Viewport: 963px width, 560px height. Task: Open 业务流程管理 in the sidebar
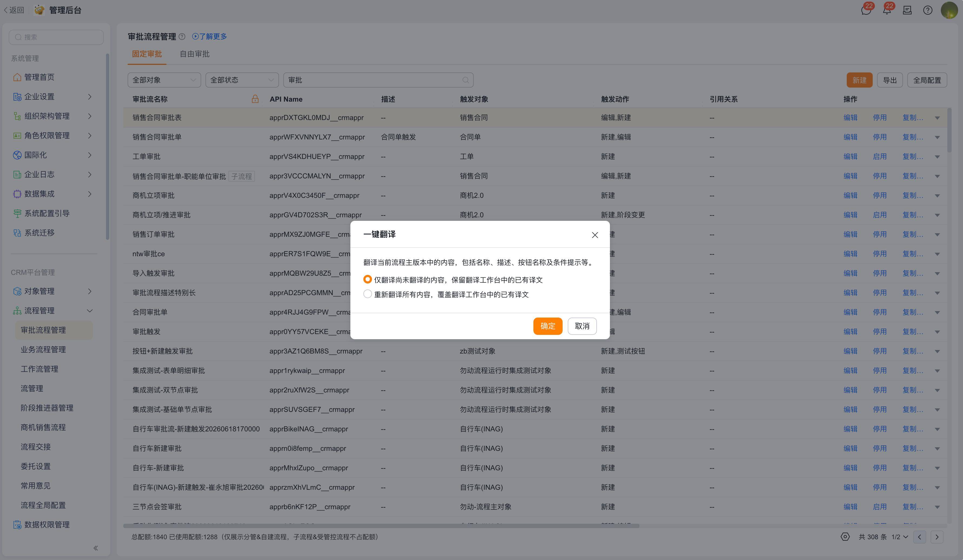coord(43,349)
